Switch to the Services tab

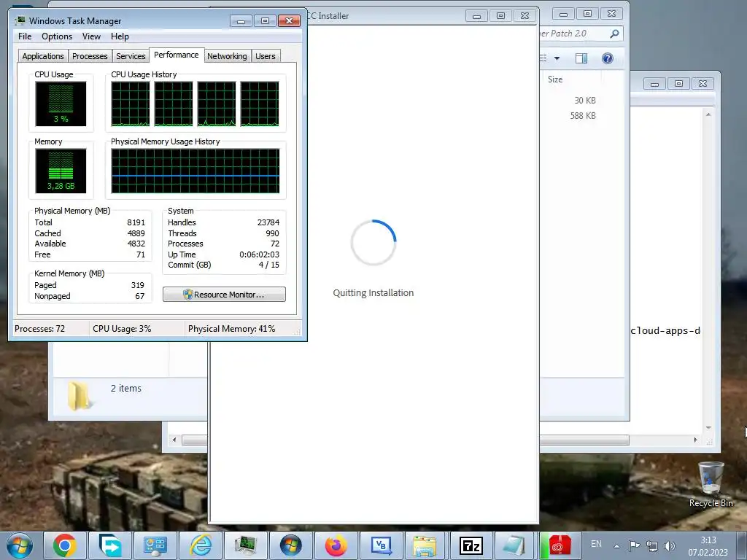pos(131,56)
